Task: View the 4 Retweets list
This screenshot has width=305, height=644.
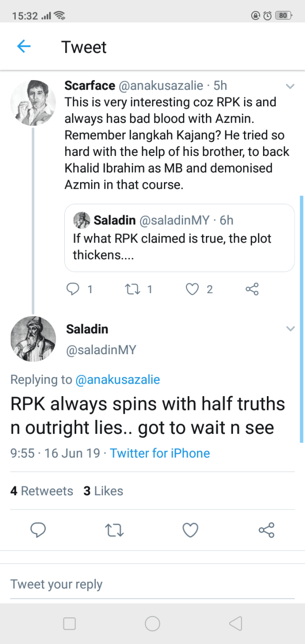Action: click(42, 491)
